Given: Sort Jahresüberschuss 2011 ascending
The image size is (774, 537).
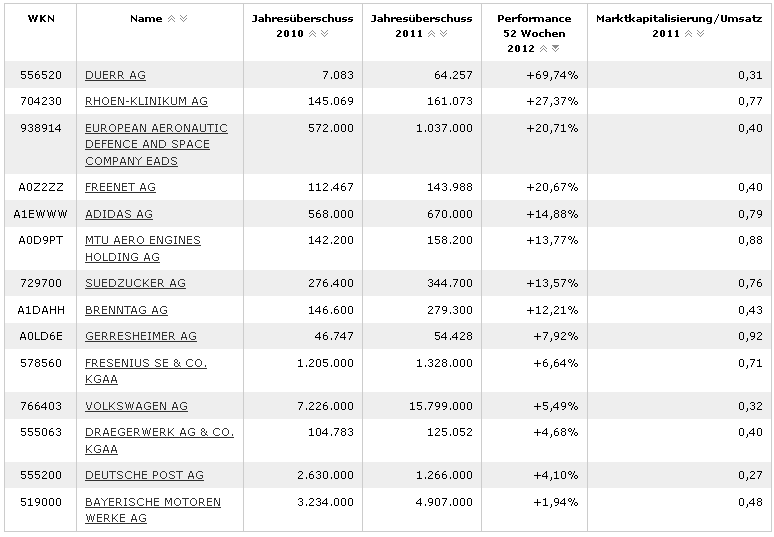Looking at the screenshot, I should click(x=433, y=34).
